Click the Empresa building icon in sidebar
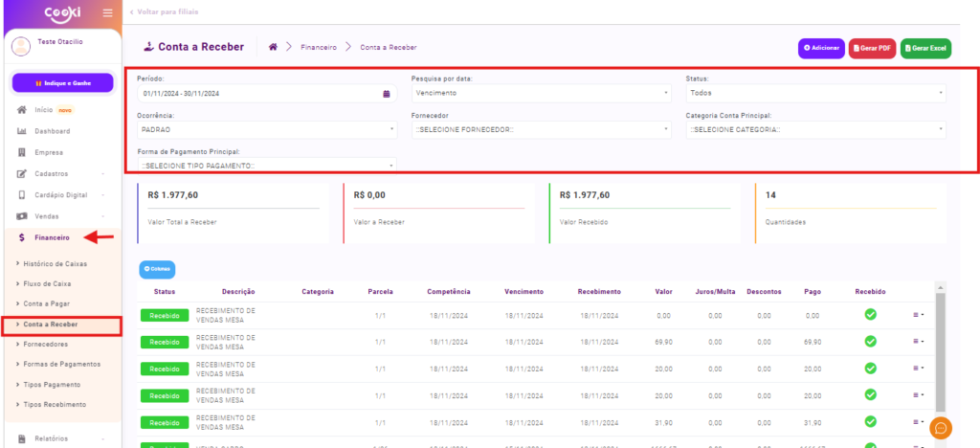The height and width of the screenshot is (448, 980). (22, 152)
